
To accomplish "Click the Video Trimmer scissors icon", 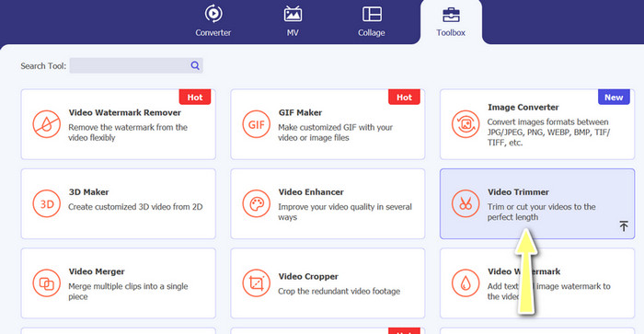I will [x=466, y=203].
